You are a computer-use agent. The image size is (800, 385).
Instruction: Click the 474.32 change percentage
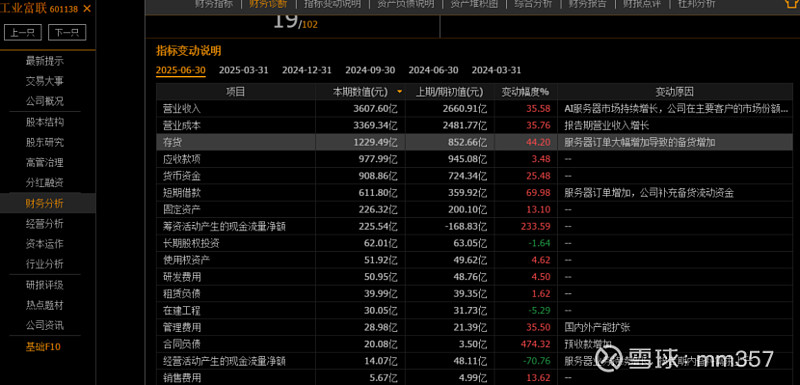point(536,344)
